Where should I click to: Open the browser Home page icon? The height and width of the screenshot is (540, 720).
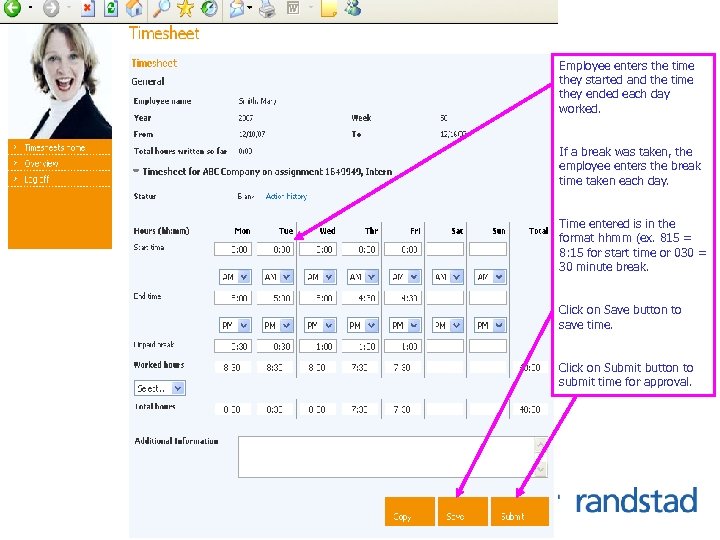(x=134, y=8)
